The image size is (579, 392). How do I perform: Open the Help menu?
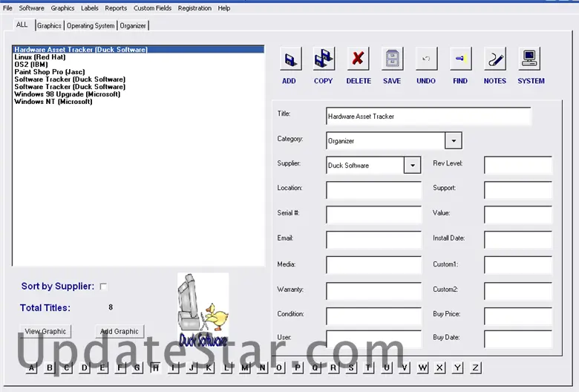click(x=223, y=8)
